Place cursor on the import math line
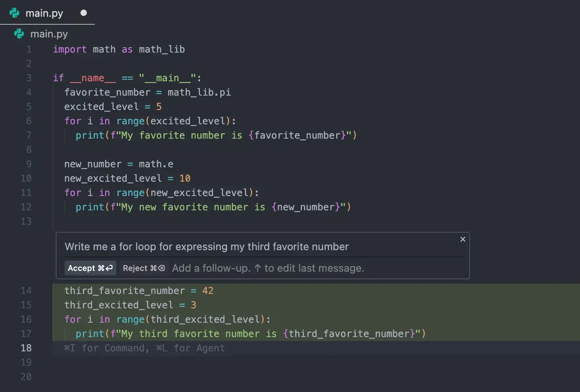This screenshot has width=580, height=392. 119,49
